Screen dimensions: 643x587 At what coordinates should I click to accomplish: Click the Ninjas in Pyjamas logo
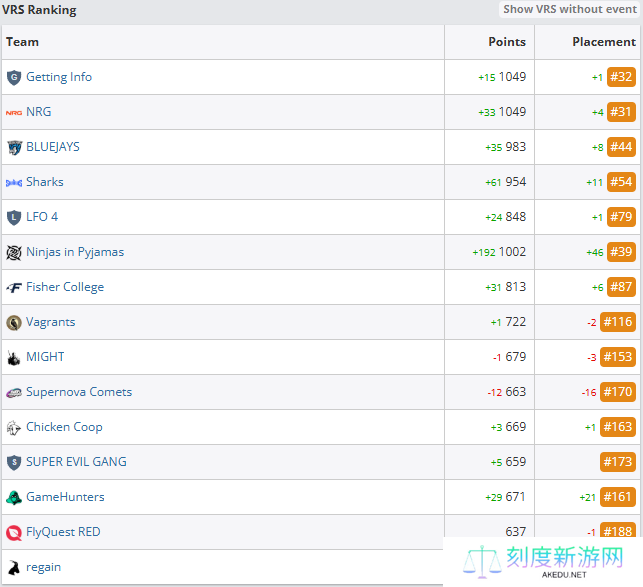pyautogui.click(x=14, y=253)
